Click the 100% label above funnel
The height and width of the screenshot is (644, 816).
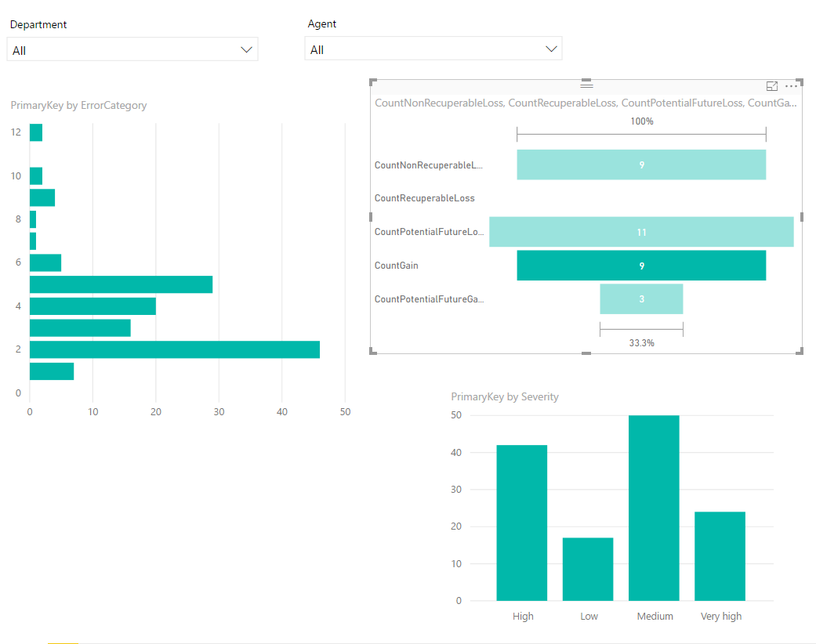coord(642,121)
